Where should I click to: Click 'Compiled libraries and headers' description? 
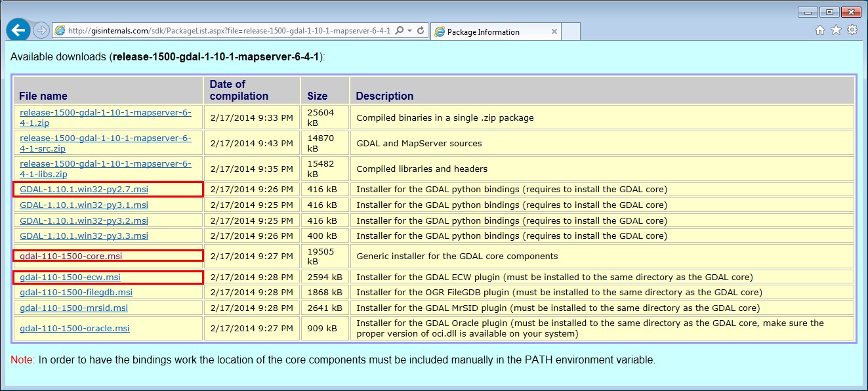tap(422, 169)
